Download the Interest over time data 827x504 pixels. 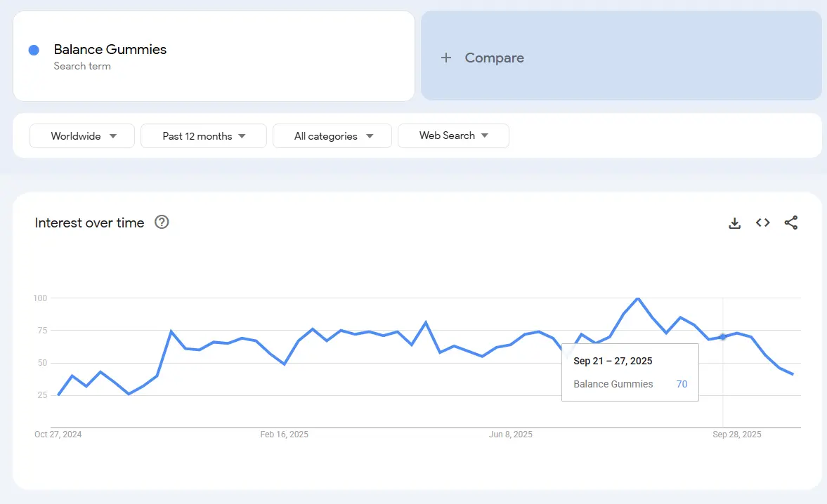(x=734, y=223)
